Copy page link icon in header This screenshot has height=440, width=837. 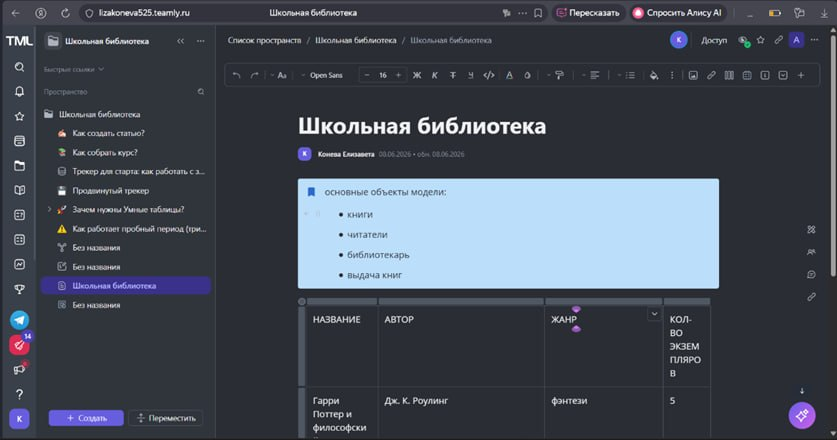(x=778, y=40)
